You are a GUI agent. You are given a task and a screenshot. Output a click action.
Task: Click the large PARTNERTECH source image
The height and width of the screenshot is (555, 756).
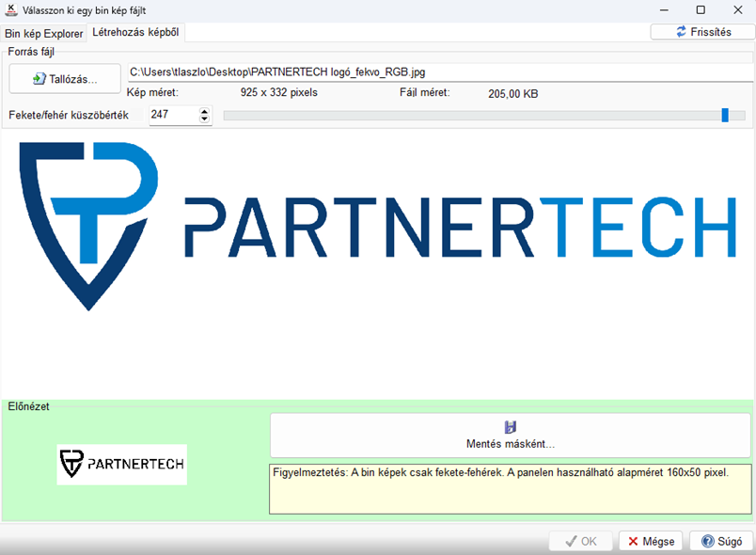[x=377, y=226]
